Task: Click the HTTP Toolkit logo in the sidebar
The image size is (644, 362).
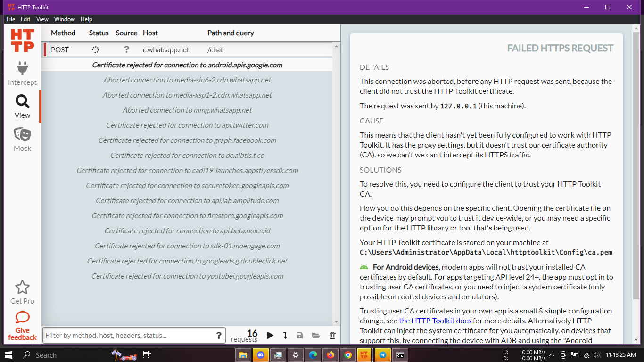Action: 22,41
